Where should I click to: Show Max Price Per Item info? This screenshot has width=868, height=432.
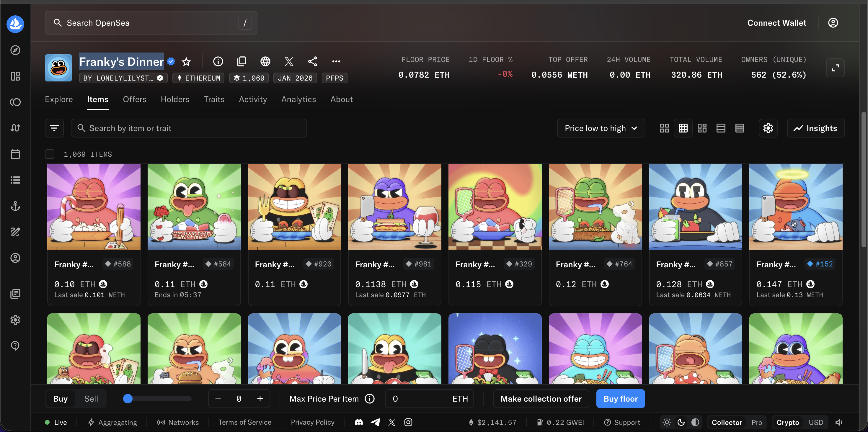pos(370,399)
